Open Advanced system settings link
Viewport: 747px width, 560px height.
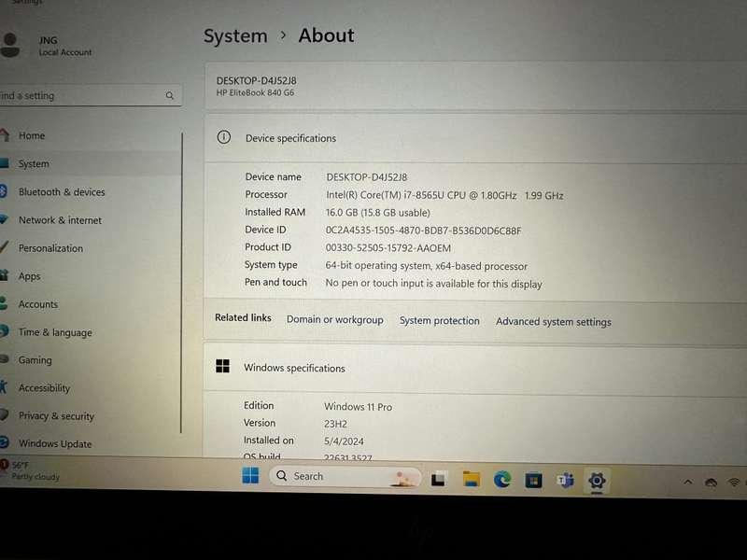[553, 322]
